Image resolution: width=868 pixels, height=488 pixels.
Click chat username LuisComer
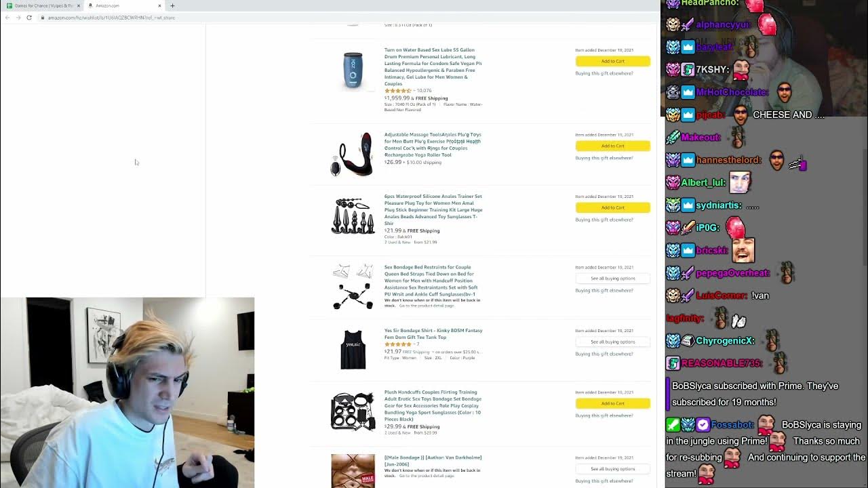click(722, 296)
